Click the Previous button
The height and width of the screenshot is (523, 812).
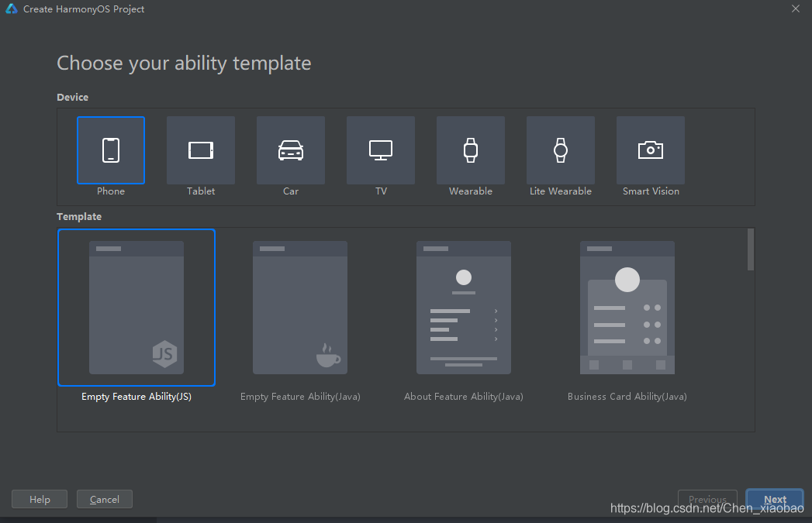tap(707, 499)
